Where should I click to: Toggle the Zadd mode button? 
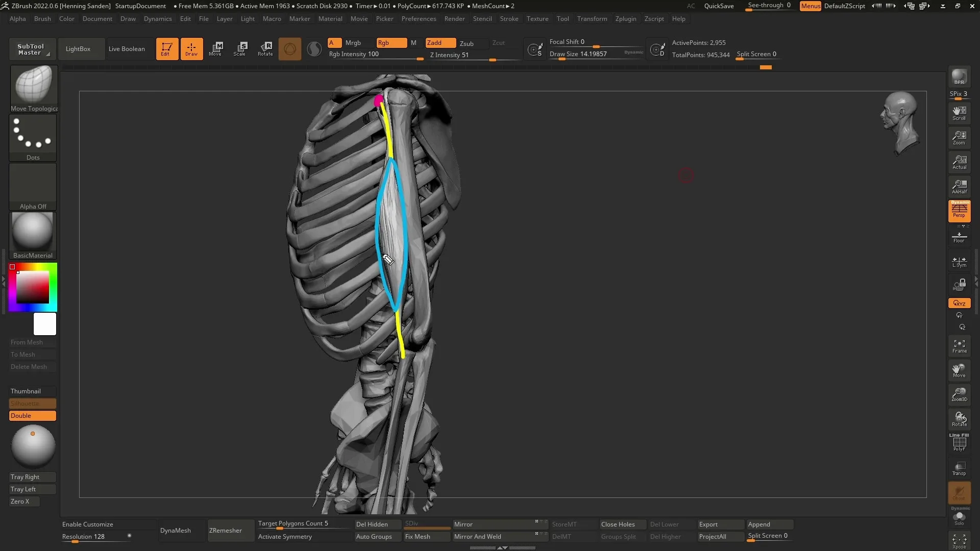click(441, 43)
